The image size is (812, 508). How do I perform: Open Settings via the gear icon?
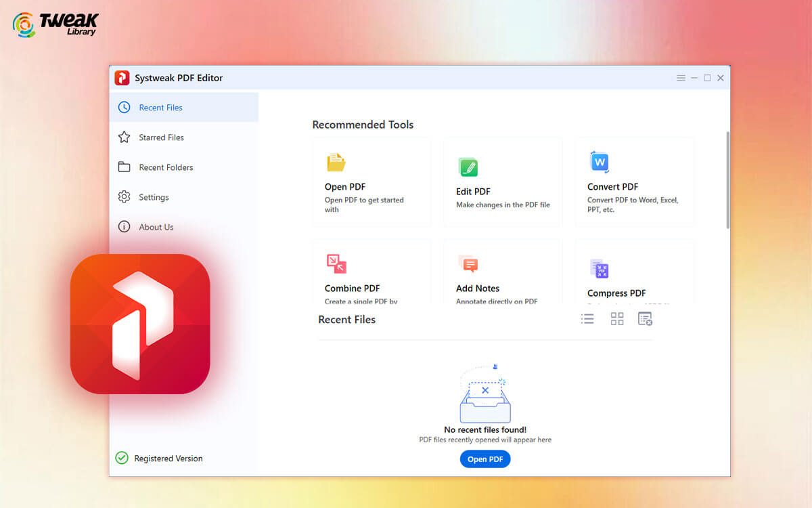tap(125, 197)
